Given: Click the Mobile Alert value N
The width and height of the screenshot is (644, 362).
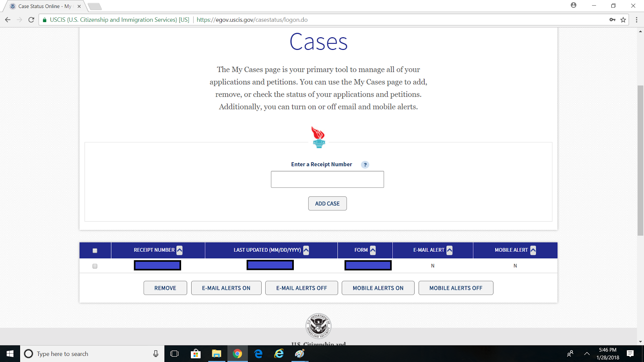Looking at the screenshot, I should pos(515,266).
